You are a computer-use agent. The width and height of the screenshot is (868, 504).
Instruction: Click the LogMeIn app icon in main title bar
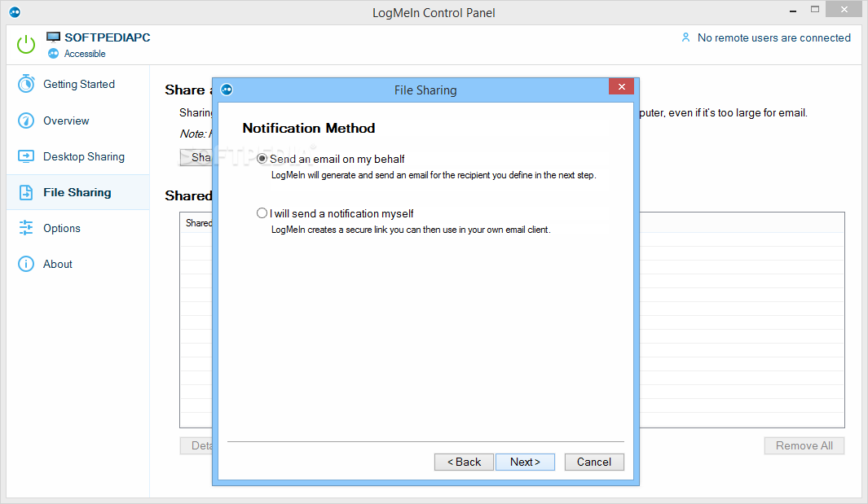pos(15,12)
